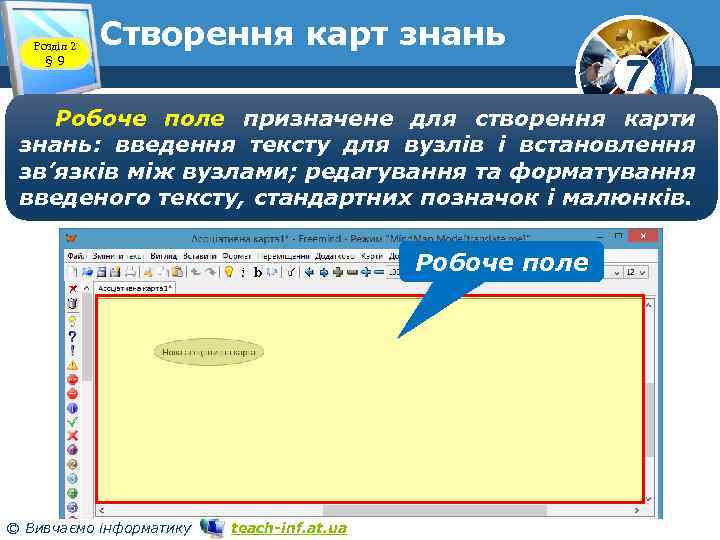
Task: Add the green OK checkmark icon
Action: [73, 422]
